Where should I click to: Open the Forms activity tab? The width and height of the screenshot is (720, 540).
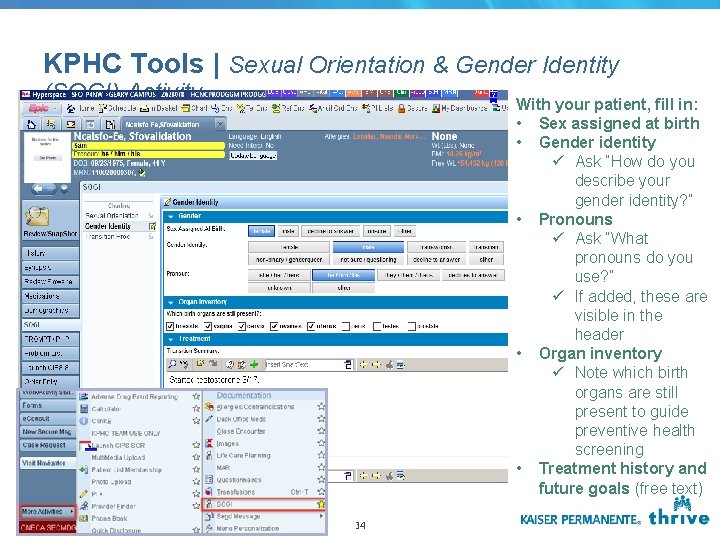47,405
